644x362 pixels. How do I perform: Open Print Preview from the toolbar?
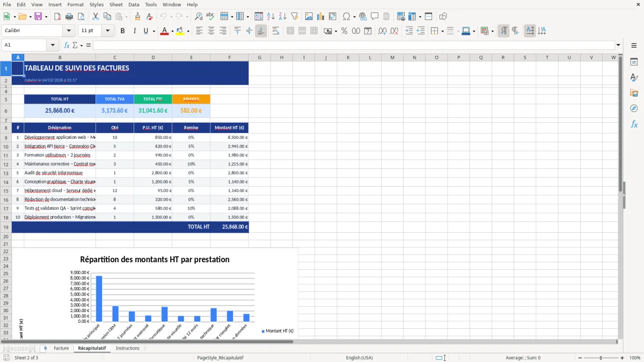point(81,17)
